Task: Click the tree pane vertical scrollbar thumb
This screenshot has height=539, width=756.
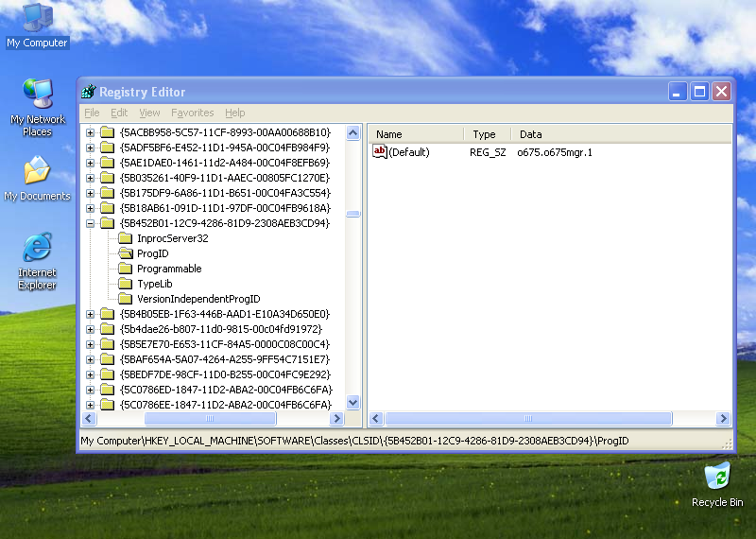Action: [352, 214]
